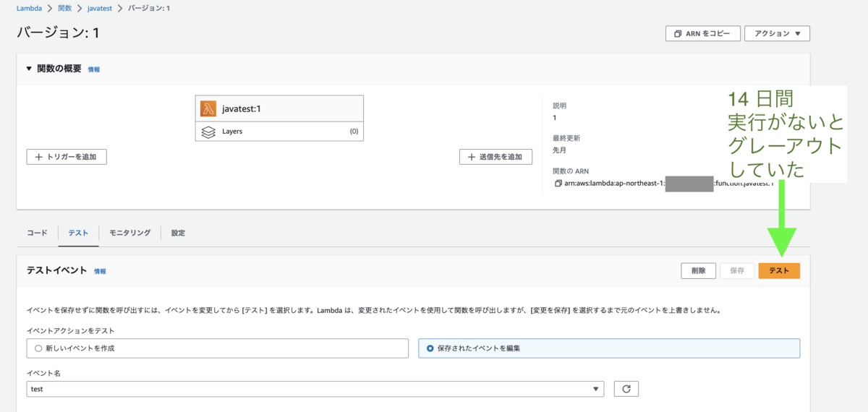Click the 最終更新 value 先月
This screenshot has width=868, height=412.
(x=559, y=150)
